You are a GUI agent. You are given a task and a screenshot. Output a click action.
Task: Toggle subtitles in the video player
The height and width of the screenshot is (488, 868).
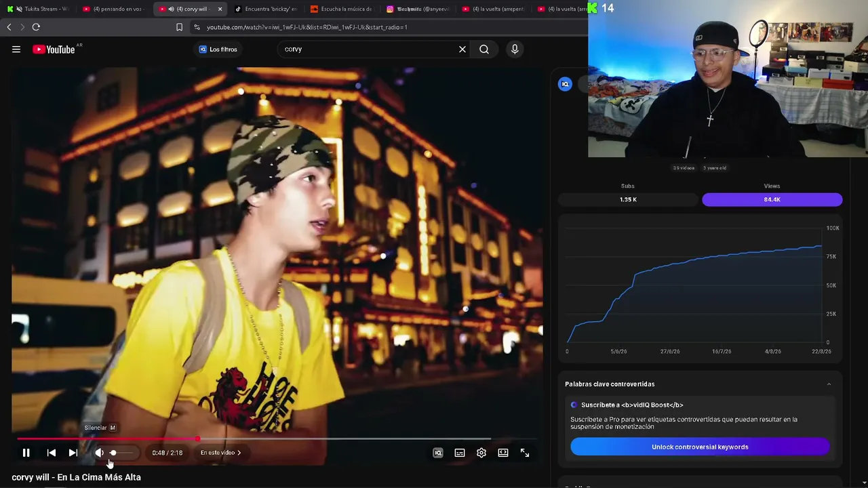pos(460,453)
